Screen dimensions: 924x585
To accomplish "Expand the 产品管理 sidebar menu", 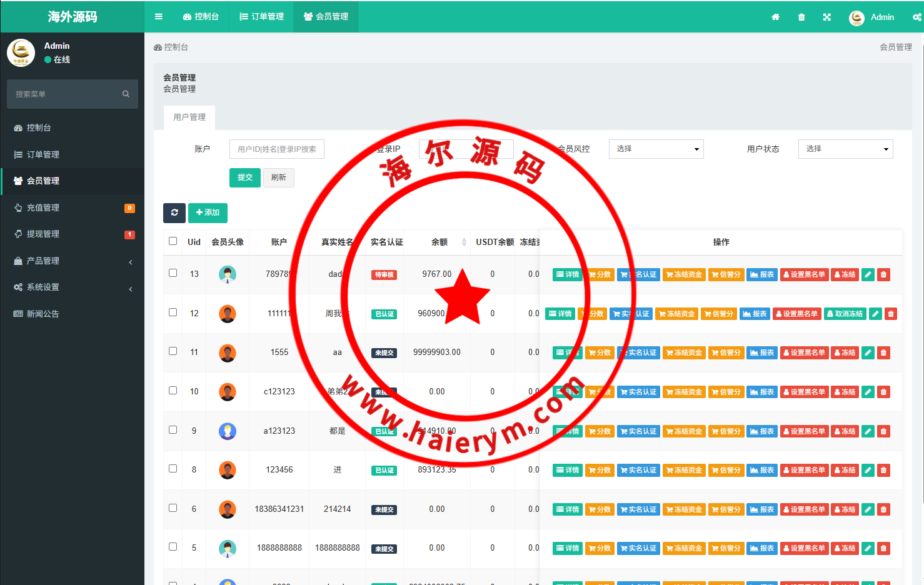I will [73, 261].
